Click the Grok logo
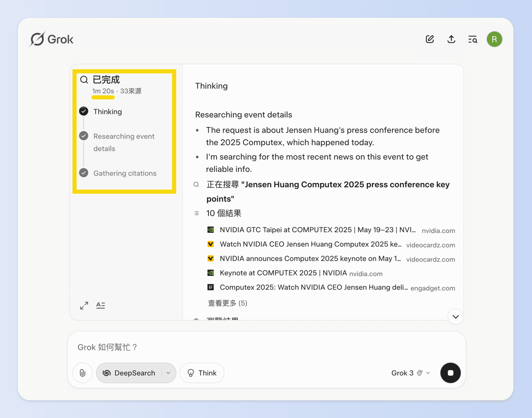 click(x=51, y=39)
